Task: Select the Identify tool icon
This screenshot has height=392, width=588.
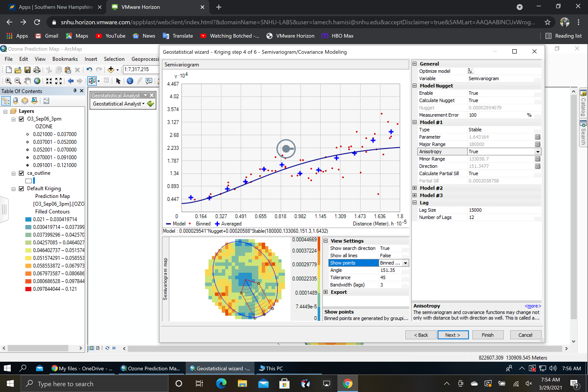Action: (130, 81)
